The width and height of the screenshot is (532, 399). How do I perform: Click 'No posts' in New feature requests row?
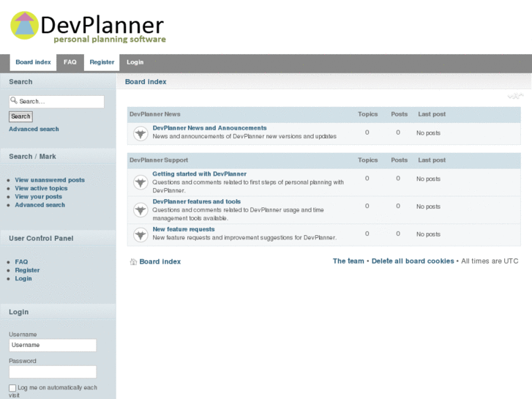click(x=428, y=234)
